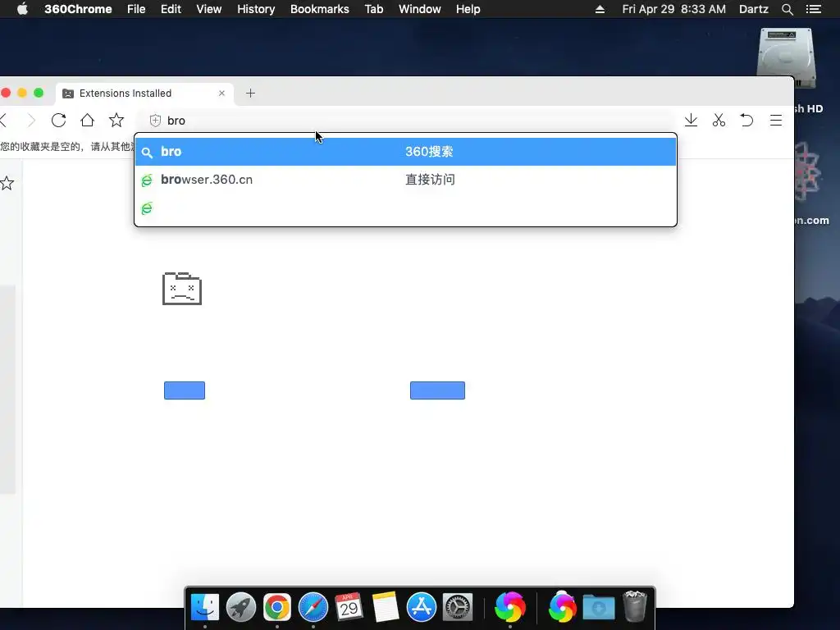Click the left blue button on page
Viewport: 840px width, 630px height.
pos(185,390)
